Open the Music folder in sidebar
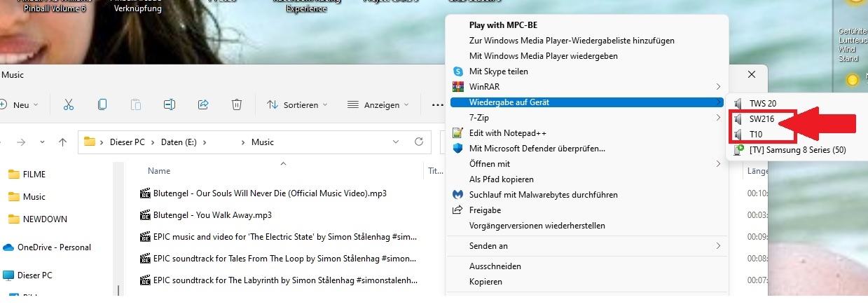Viewport: 868px width, 307px height. click(34, 197)
